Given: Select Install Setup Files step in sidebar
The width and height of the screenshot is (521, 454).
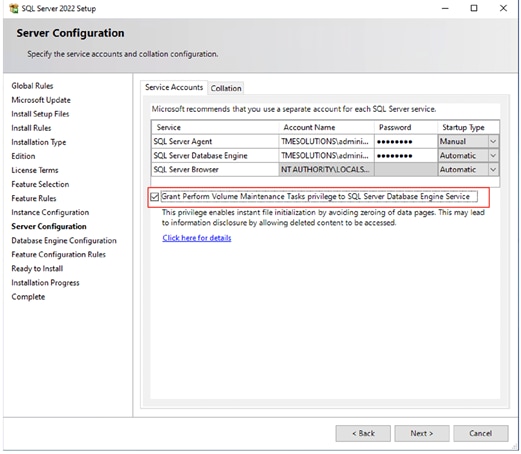Looking at the screenshot, I should click(x=40, y=114).
